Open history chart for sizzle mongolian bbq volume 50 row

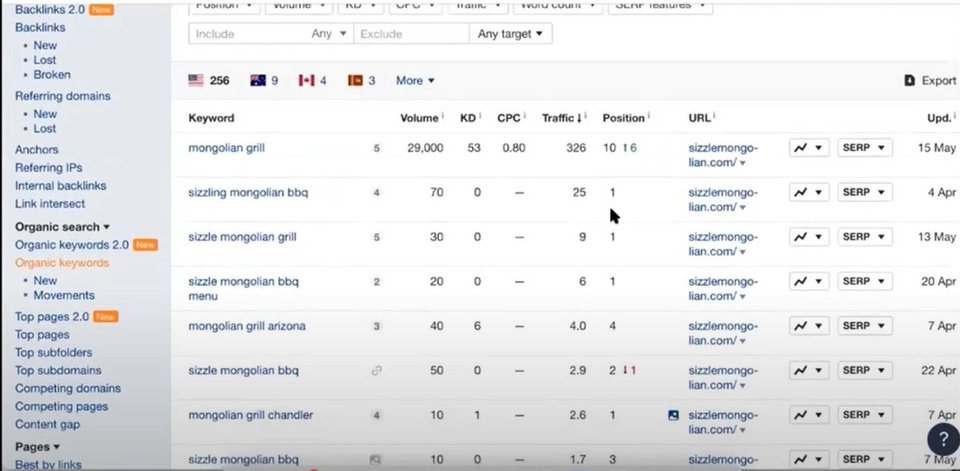coord(809,370)
